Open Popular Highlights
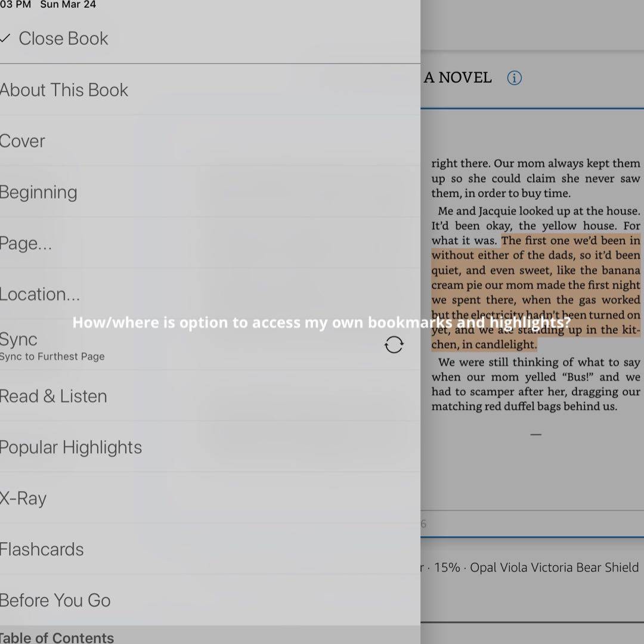 71,447
